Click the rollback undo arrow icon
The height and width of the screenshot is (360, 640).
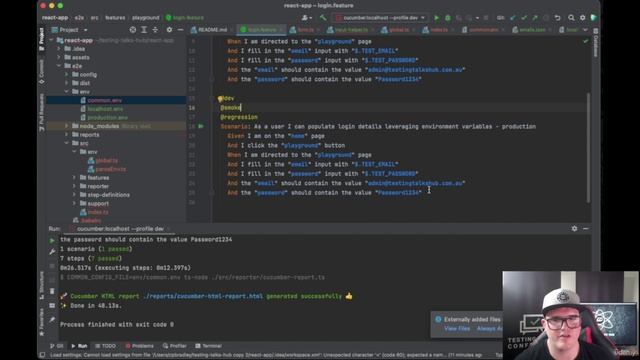[x=558, y=18]
